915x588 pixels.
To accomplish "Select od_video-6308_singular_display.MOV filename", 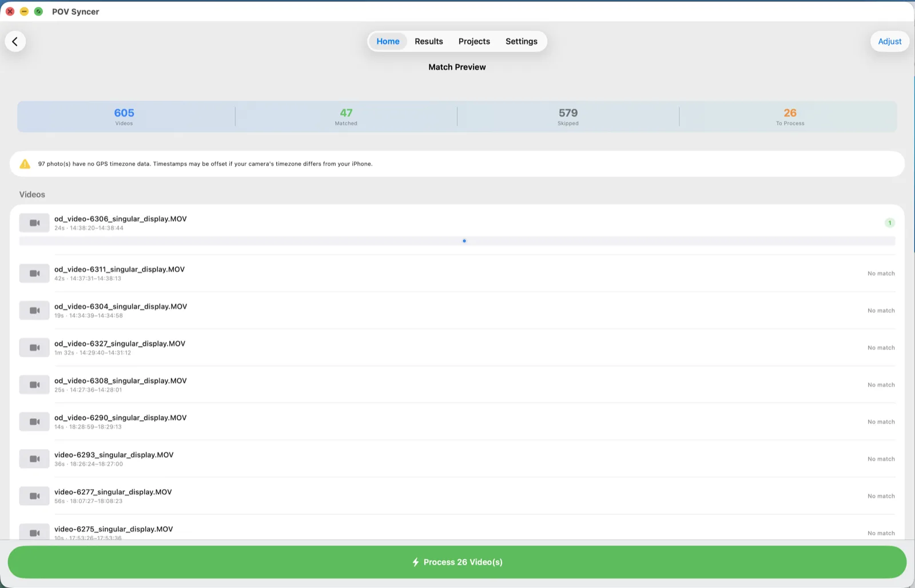I will (121, 381).
